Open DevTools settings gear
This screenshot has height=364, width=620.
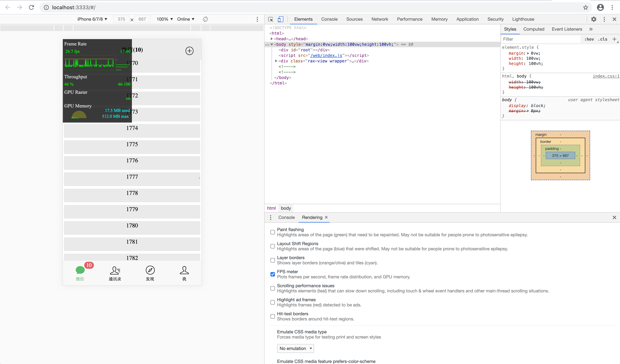594,19
